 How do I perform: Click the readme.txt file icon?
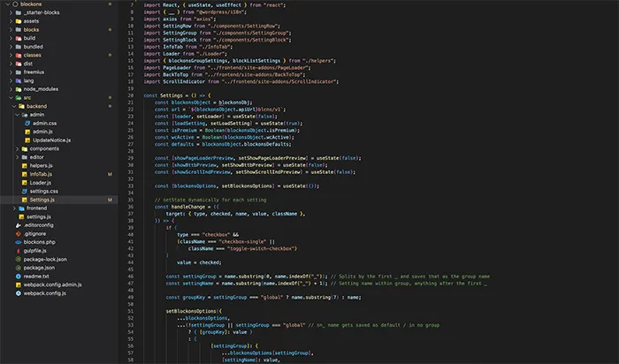tap(19, 277)
